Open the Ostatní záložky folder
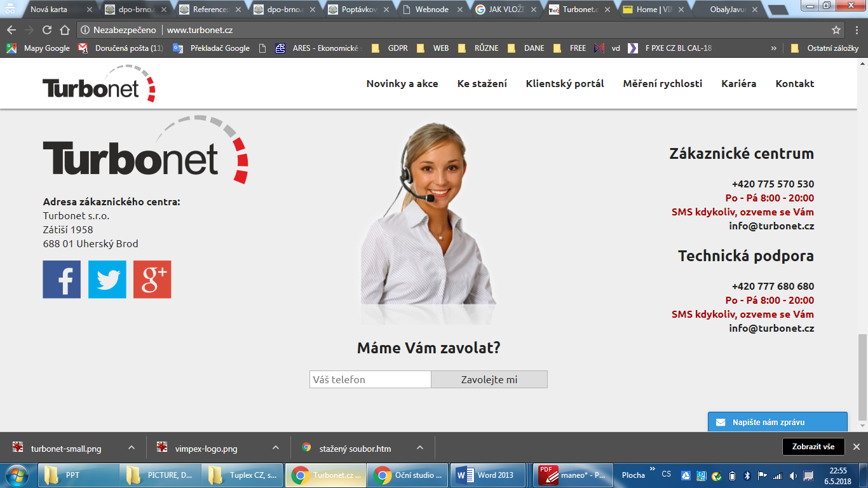This screenshot has height=488, width=868. pyautogui.click(x=825, y=48)
